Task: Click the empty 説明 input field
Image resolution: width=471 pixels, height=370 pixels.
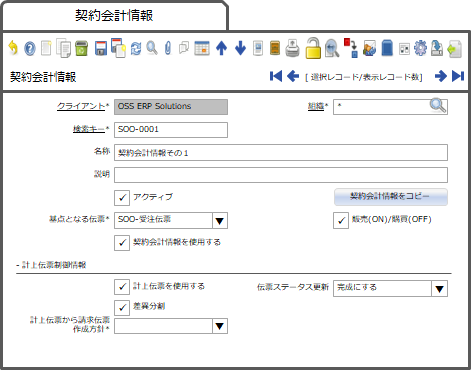Action: click(281, 175)
